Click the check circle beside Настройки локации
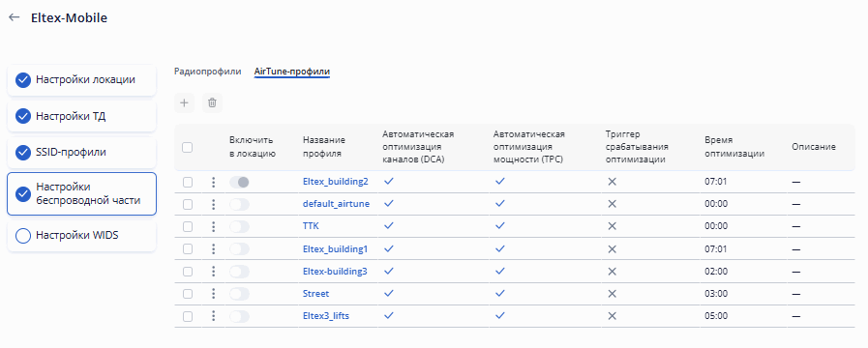This screenshot has width=868, height=348. point(22,80)
